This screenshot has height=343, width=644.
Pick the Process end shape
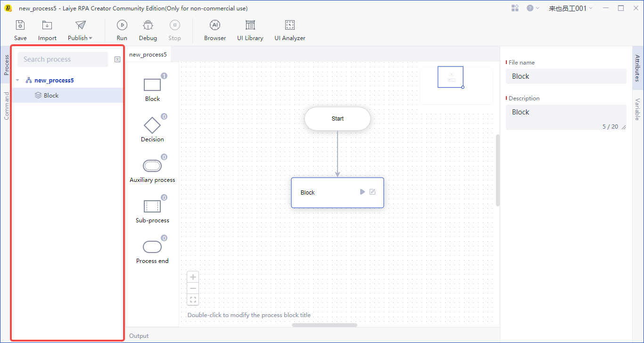tap(152, 247)
